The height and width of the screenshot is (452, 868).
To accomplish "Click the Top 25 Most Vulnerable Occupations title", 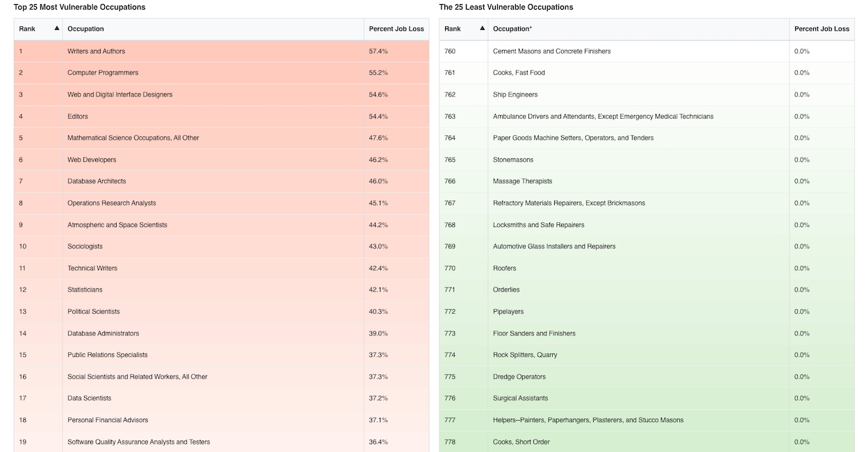I will click(80, 7).
